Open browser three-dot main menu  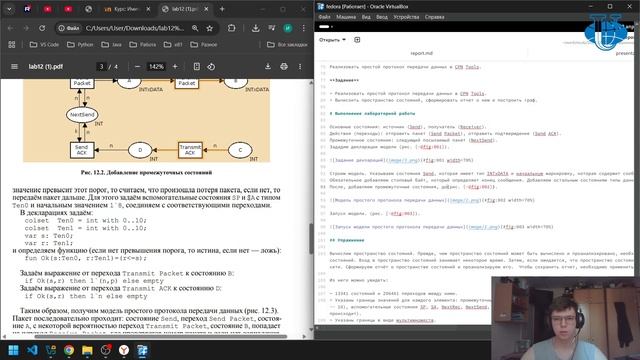[x=304, y=28]
